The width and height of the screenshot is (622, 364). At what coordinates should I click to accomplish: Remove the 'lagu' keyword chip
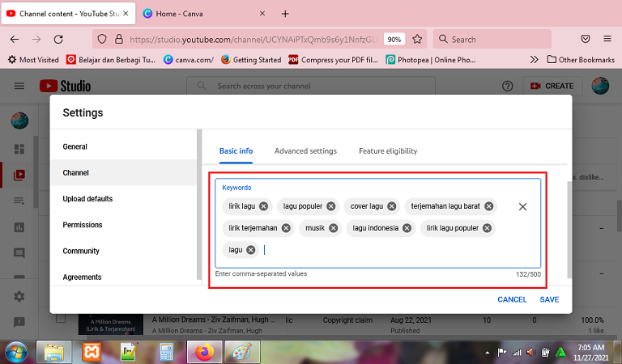[x=250, y=250]
